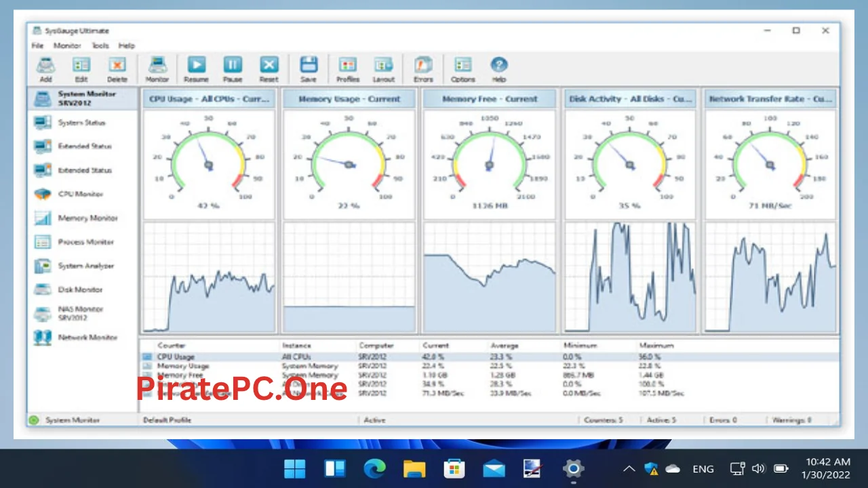Select the CPU Usage row in counter table
The width and height of the screenshot is (868, 488).
point(489,357)
